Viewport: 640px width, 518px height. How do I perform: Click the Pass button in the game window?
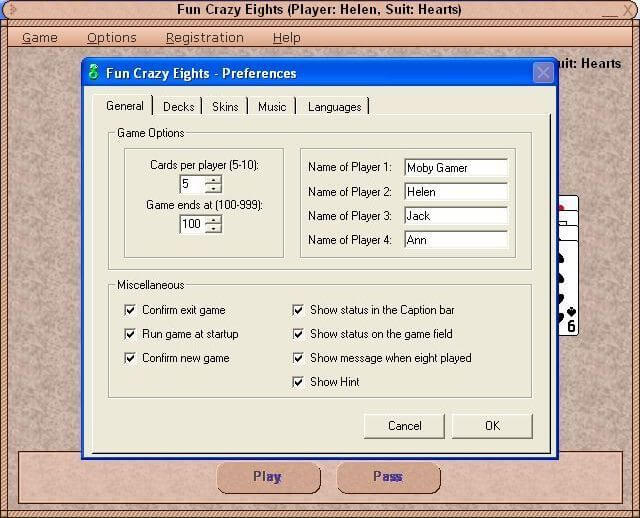coord(388,477)
